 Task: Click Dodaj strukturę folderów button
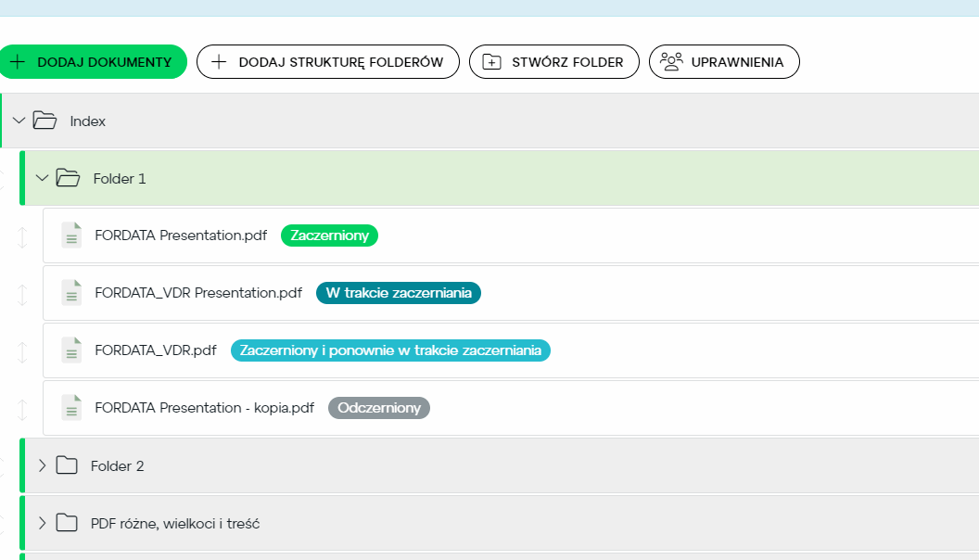click(328, 62)
